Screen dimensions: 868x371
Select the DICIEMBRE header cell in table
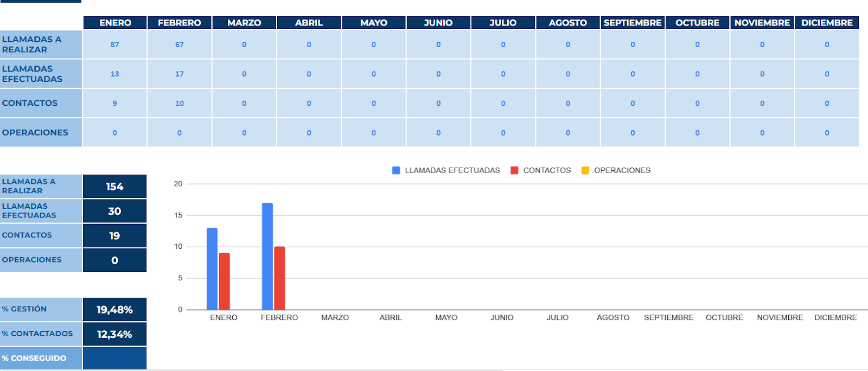(827, 23)
